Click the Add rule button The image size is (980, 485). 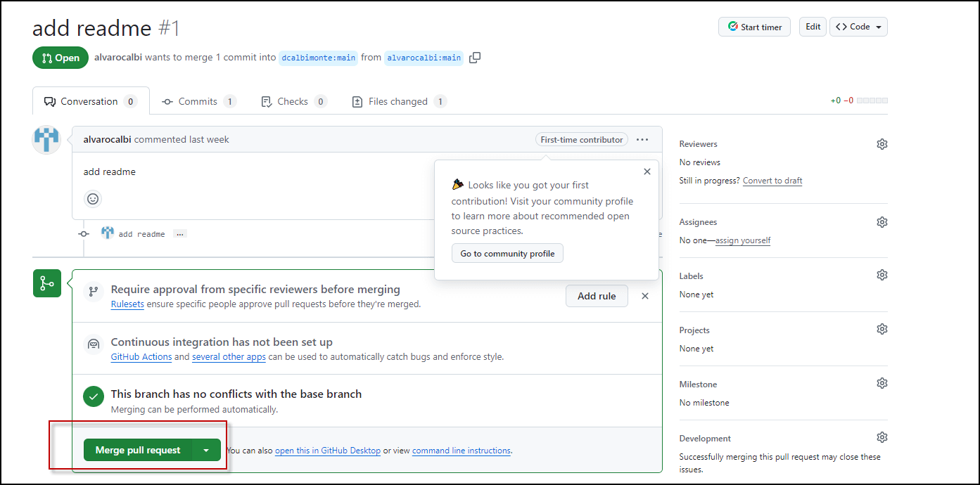597,295
